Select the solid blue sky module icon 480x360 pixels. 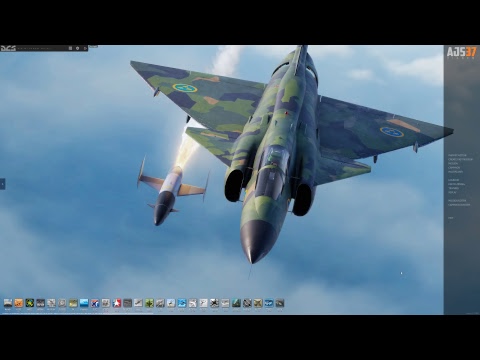pos(84,303)
